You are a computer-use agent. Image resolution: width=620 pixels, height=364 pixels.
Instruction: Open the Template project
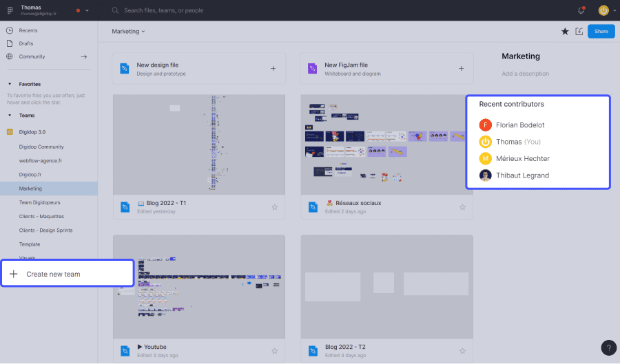(30, 244)
